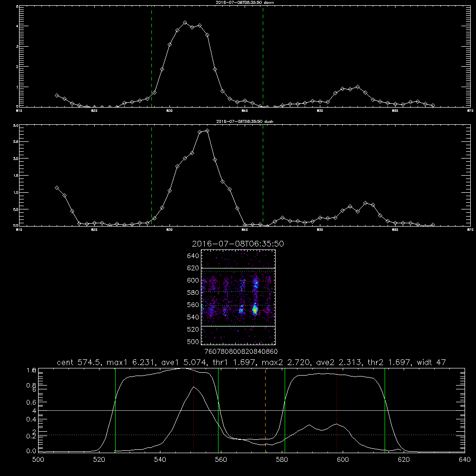Click the dusk plot title
The height and width of the screenshot is (476, 476).
coord(245,121)
